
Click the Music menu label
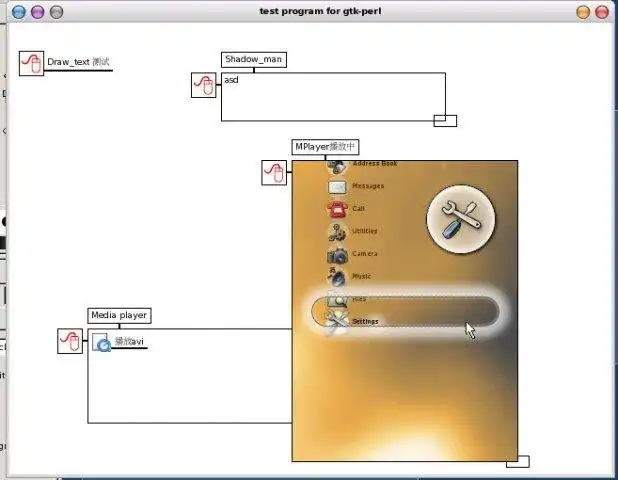pos(361,276)
